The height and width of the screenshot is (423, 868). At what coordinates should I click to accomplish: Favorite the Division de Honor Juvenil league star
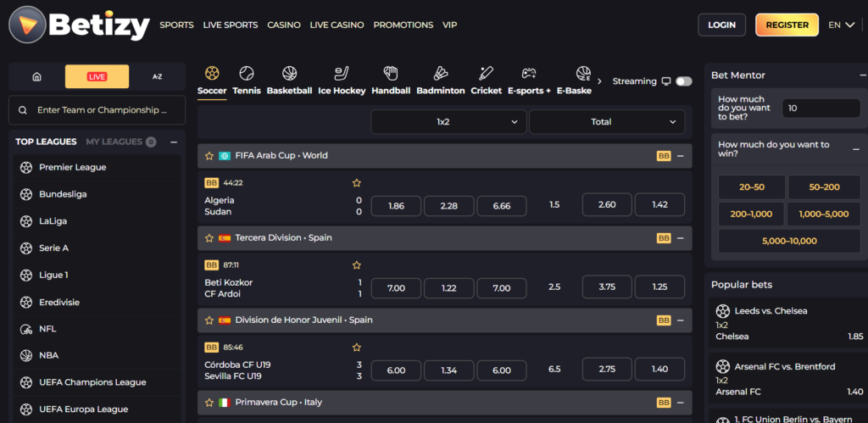[x=209, y=320]
